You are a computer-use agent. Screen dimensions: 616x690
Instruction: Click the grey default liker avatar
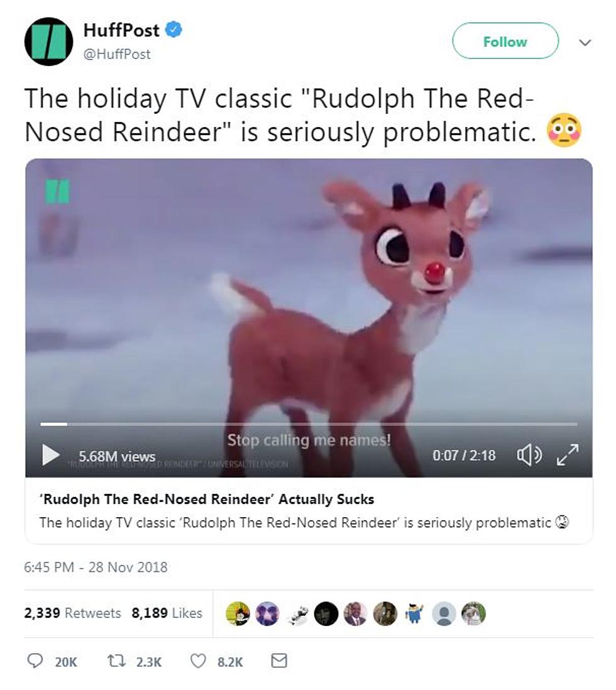pos(444,613)
